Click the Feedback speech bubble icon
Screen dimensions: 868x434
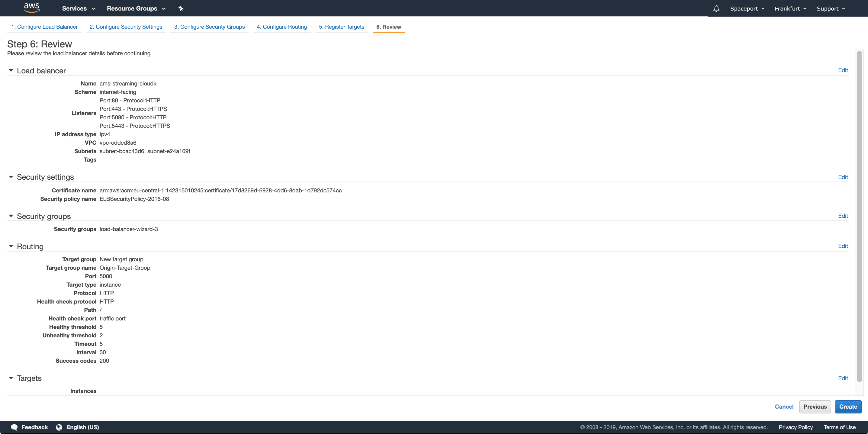pos(14,427)
